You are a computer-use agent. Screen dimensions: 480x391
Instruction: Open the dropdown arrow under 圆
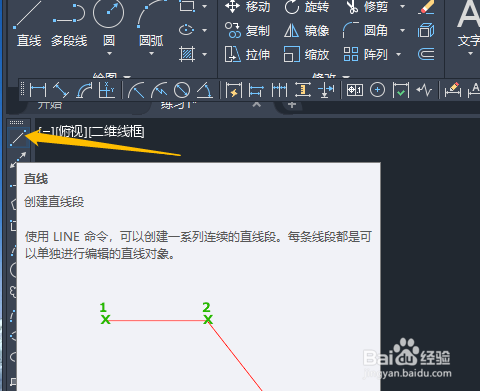pos(109,53)
